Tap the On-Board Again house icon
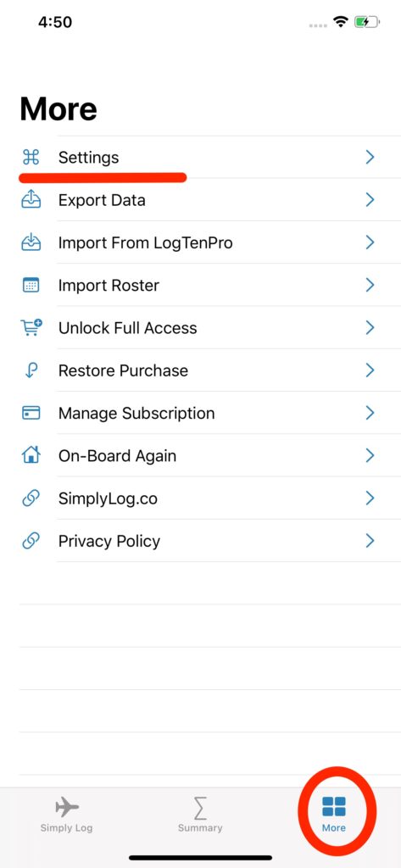The image size is (401, 868). [31, 455]
